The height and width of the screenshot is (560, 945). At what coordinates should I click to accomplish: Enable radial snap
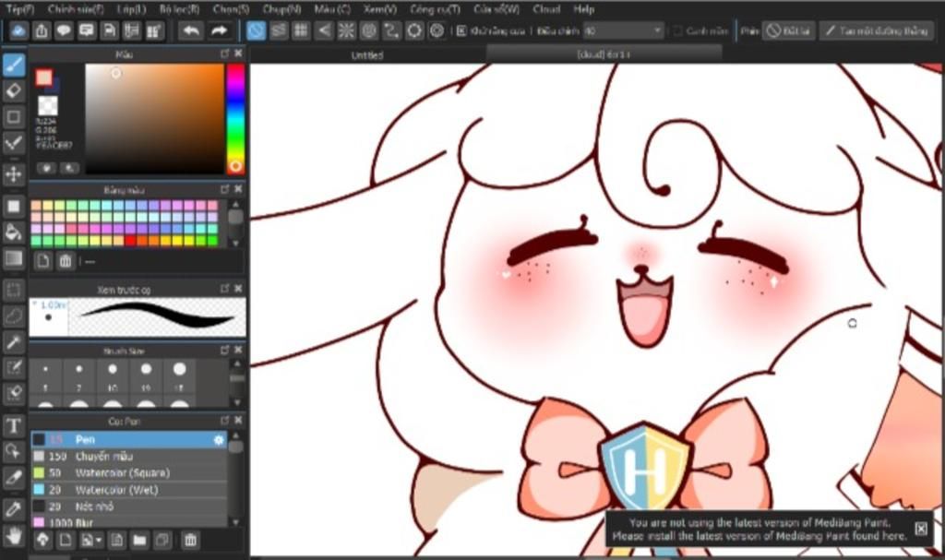coord(347,30)
